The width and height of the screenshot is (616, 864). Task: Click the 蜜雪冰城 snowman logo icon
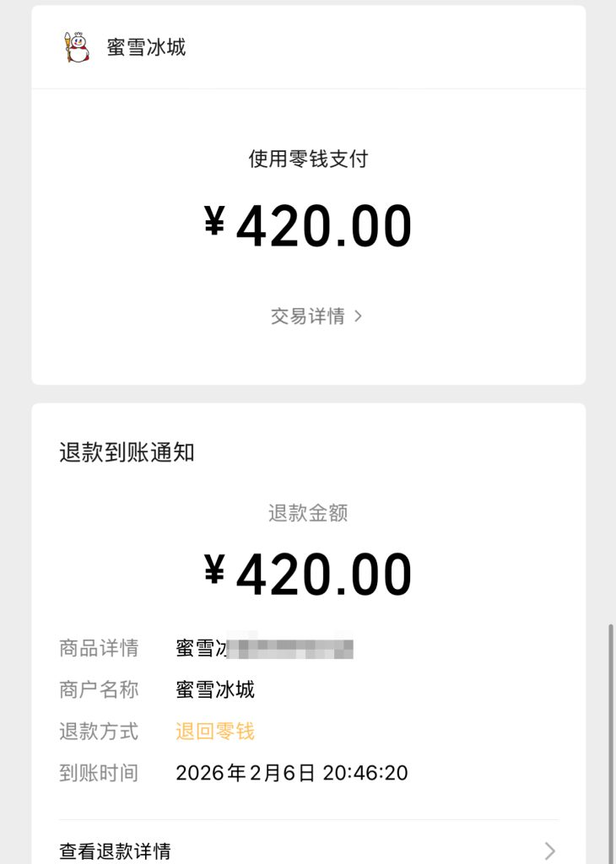pos(76,47)
